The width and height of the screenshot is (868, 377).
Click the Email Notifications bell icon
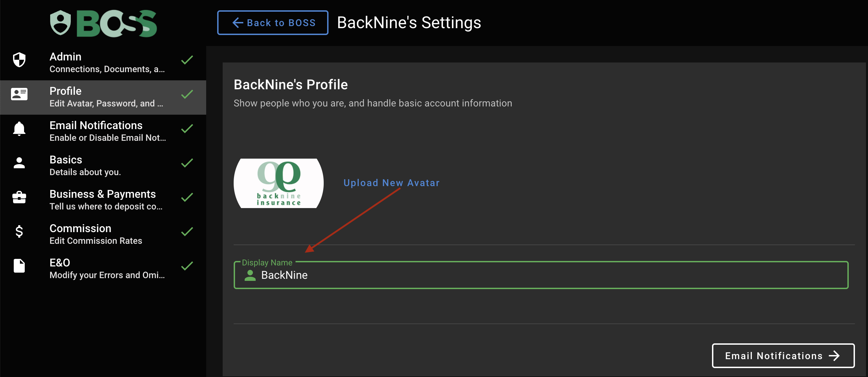tap(19, 129)
